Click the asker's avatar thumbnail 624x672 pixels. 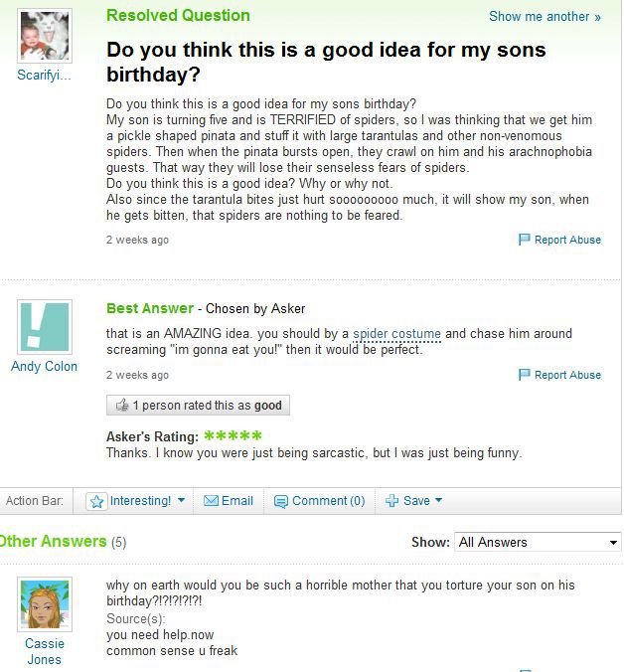point(45,37)
